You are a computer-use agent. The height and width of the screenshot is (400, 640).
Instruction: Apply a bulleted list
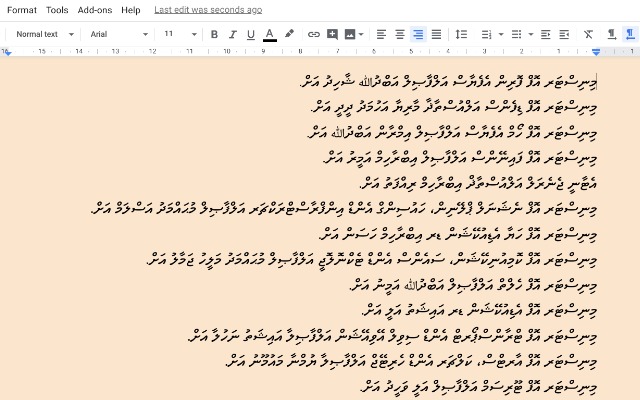[516, 34]
